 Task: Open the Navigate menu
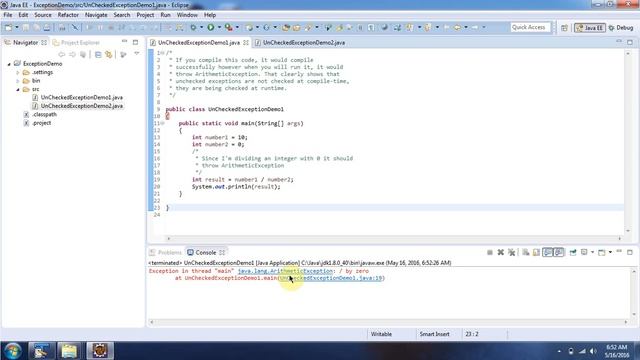click(x=96, y=15)
